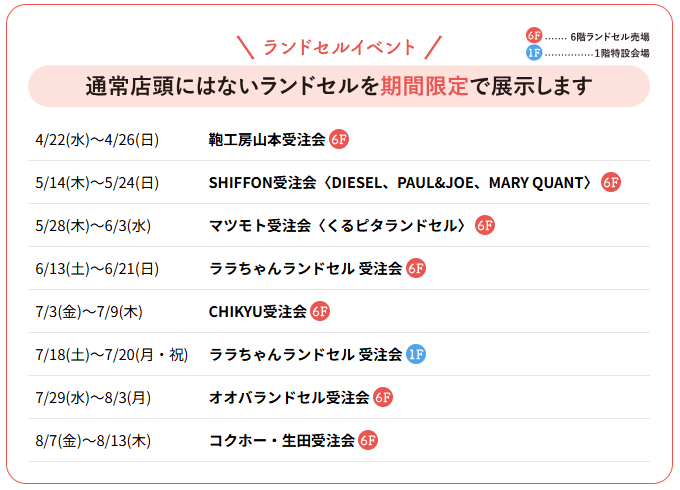Click the 6階ランドセル売場 legend label
This screenshot has height=490, width=680.
[610, 36]
